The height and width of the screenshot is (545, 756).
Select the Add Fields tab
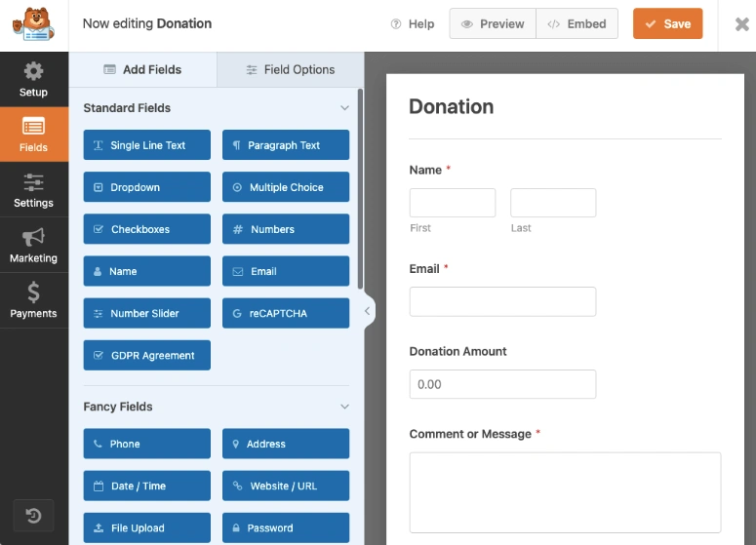[x=142, y=70]
